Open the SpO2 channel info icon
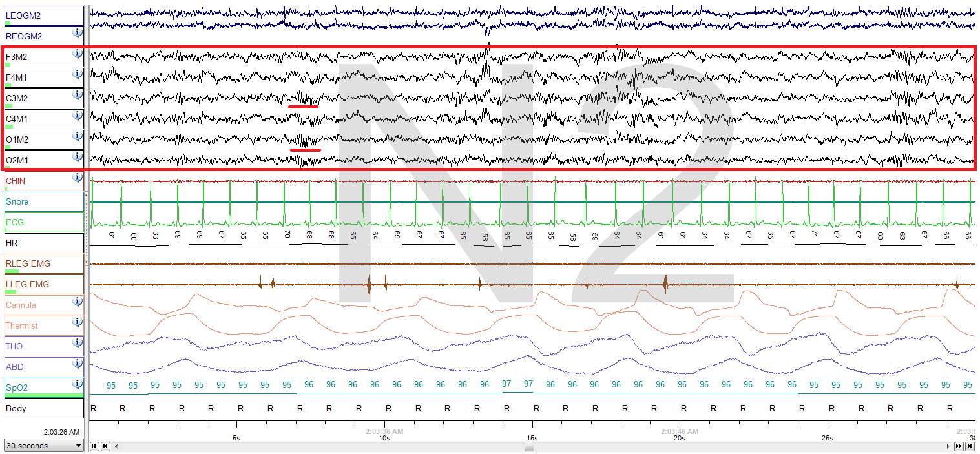980x454 pixels. coord(78,384)
